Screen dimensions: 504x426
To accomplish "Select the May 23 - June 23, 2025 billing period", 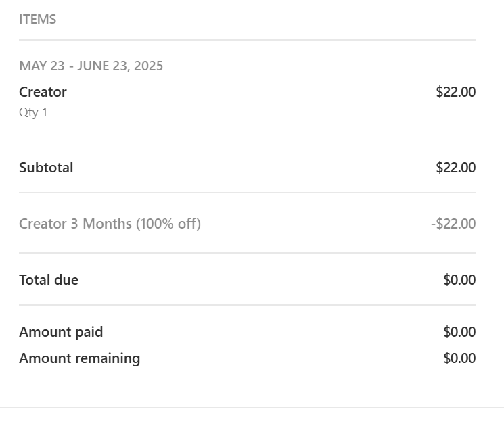I will pos(91,66).
